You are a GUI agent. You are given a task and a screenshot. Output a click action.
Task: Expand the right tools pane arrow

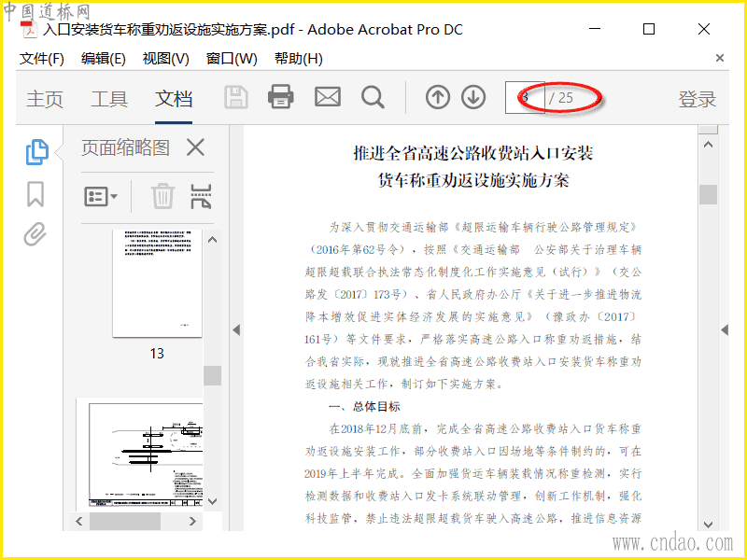click(725, 329)
